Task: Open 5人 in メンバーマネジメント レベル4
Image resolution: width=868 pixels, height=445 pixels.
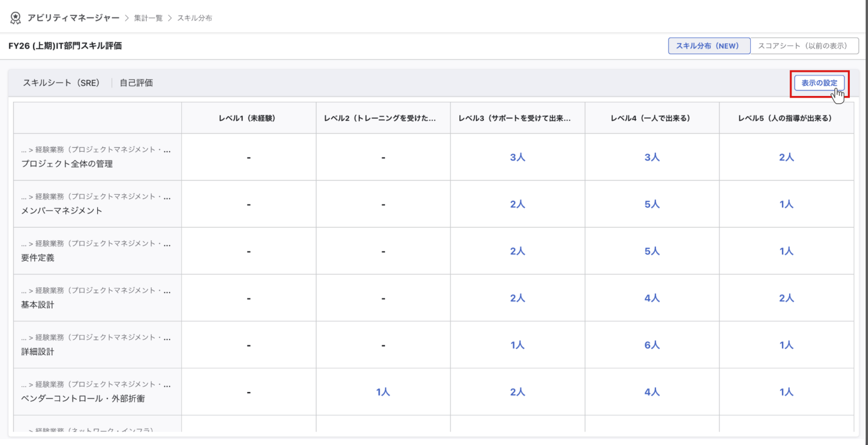Action: click(x=652, y=204)
